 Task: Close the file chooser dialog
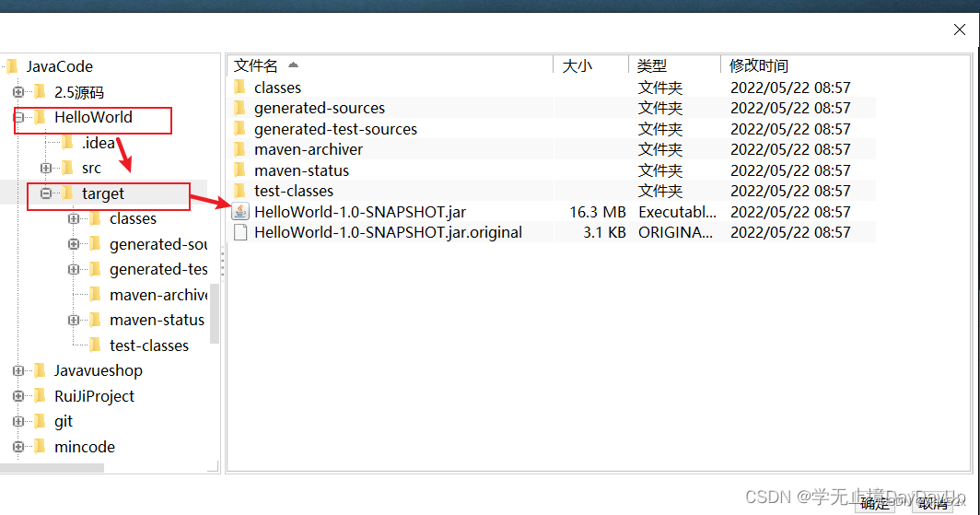tap(960, 29)
